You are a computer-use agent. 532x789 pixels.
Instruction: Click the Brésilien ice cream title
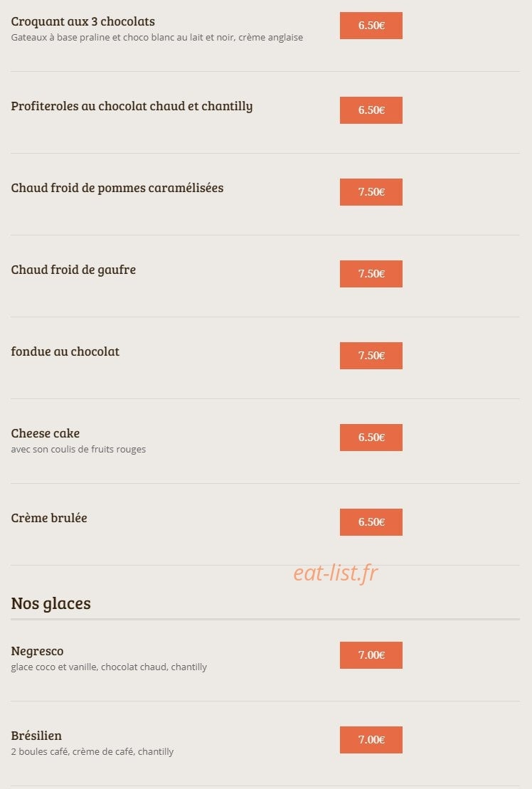(x=36, y=736)
